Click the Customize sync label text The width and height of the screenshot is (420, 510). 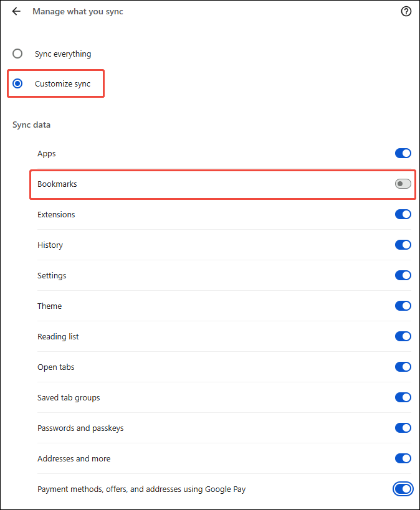(62, 84)
